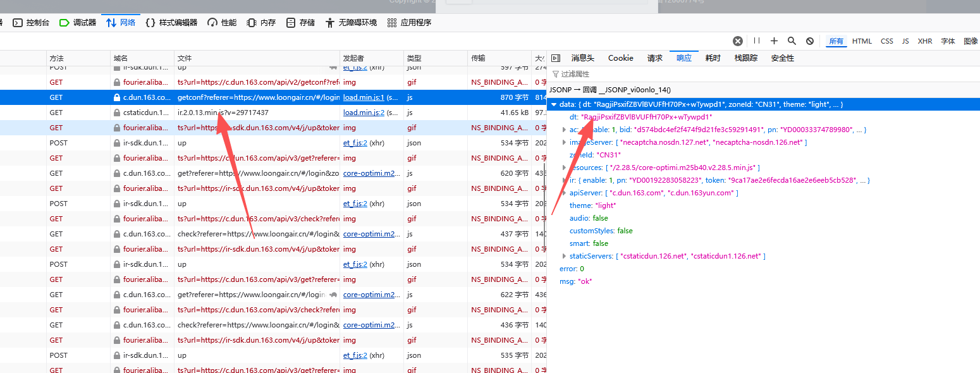Select the 响应 response tab
This screenshot has height=373, width=980.
tap(684, 58)
